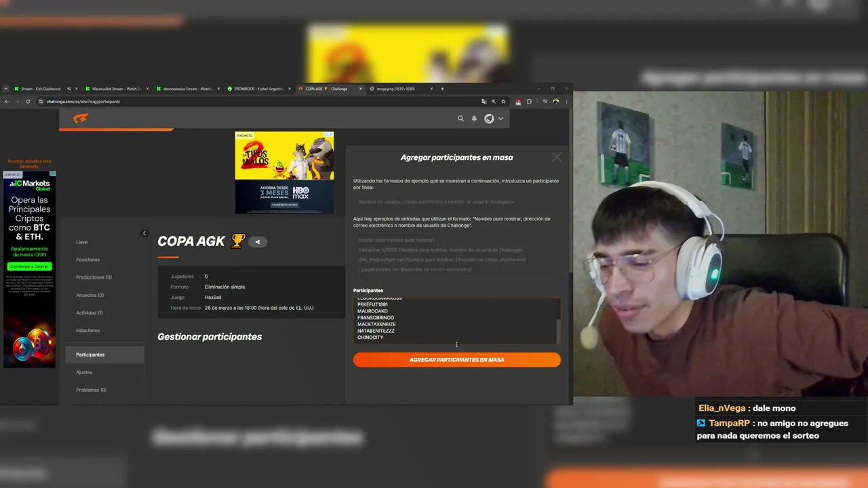
Task: Click AGREGAR PARTICIPANTES EN MASA button
Action: (x=457, y=360)
